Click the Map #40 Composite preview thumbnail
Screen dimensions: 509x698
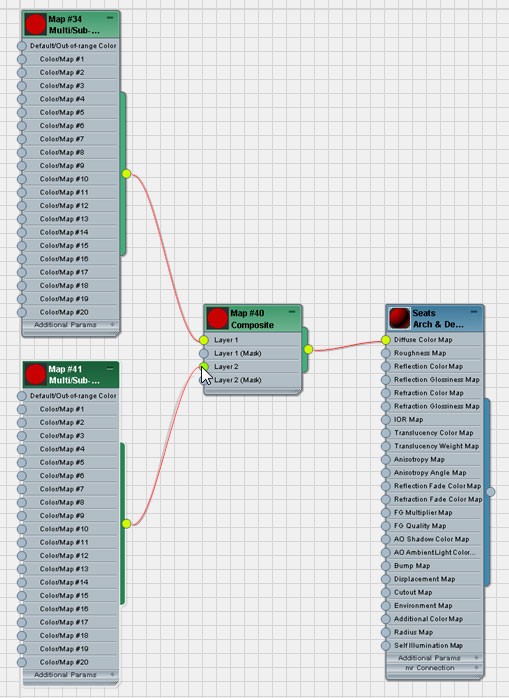point(217,318)
